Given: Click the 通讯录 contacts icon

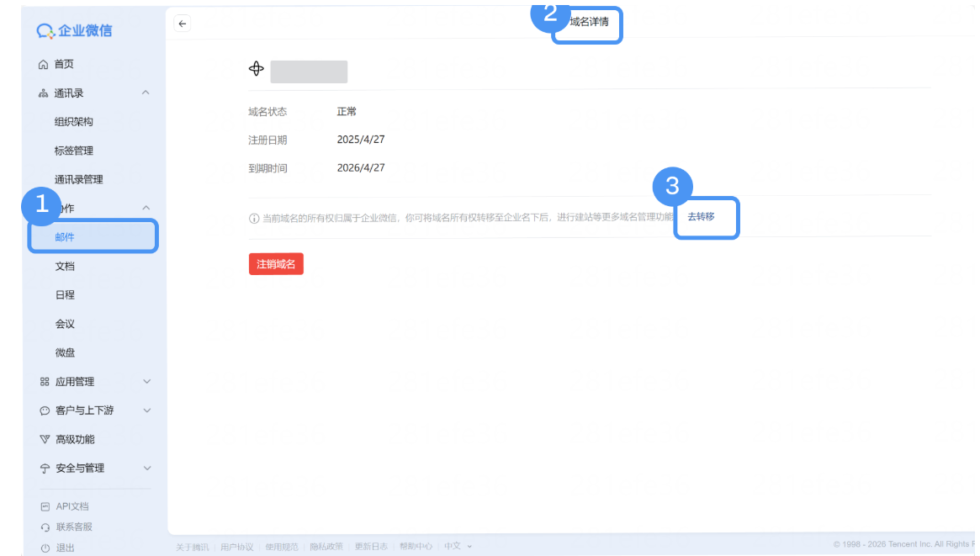Looking at the screenshot, I should [43, 93].
